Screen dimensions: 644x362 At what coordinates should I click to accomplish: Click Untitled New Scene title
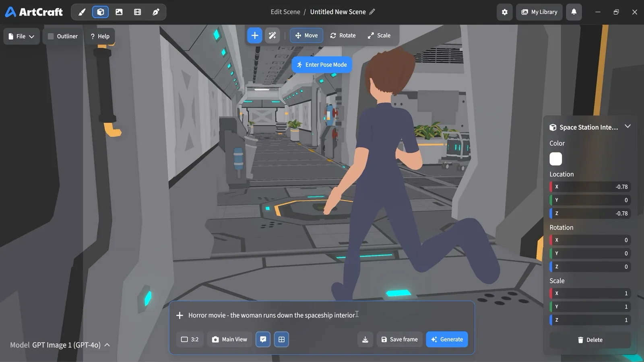click(x=338, y=12)
